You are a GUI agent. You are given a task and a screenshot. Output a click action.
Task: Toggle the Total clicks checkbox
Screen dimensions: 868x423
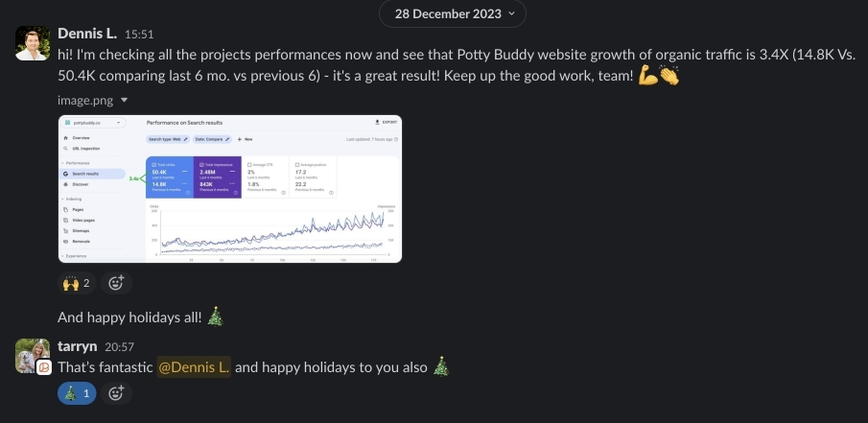[x=152, y=164]
